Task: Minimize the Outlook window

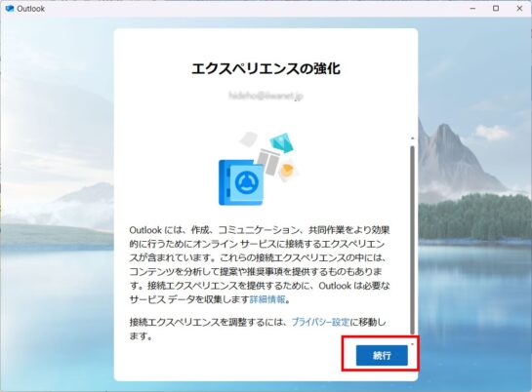Action: click(x=472, y=9)
